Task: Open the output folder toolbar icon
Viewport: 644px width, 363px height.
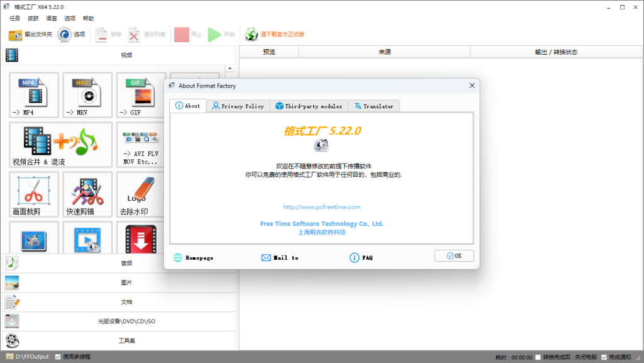Action: (15, 35)
